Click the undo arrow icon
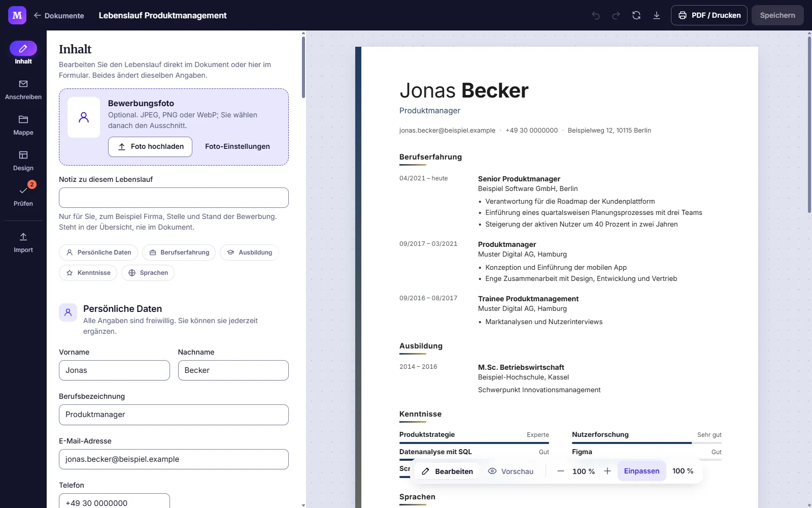812x508 pixels. pos(596,15)
